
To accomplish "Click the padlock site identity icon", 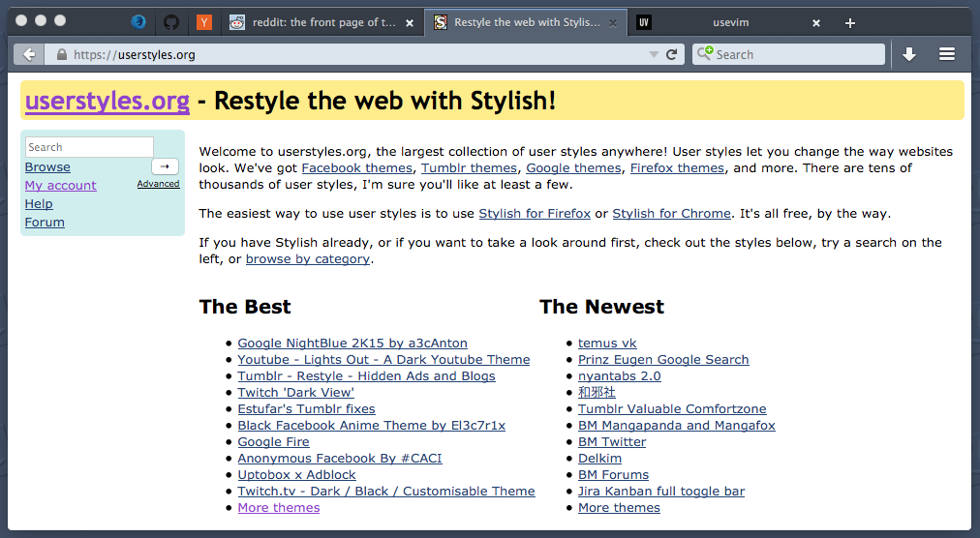I will [61, 54].
